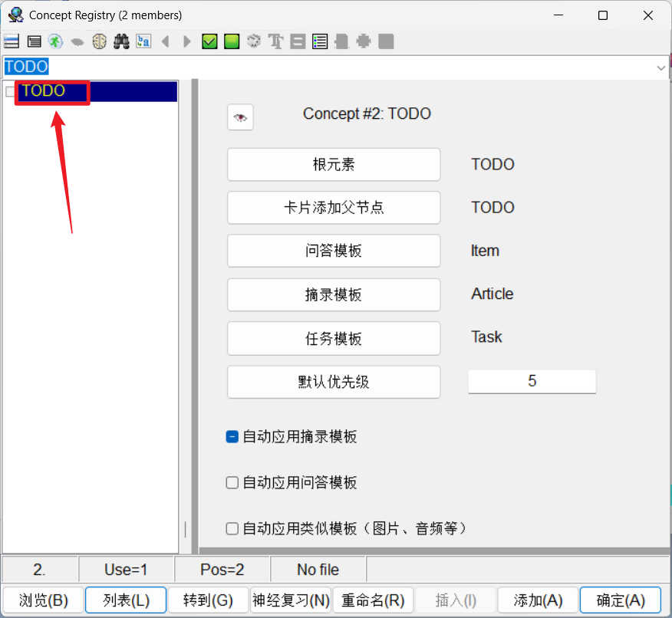Tick the checkbox left of TODO row
This screenshot has width=672, height=618.
10,91
